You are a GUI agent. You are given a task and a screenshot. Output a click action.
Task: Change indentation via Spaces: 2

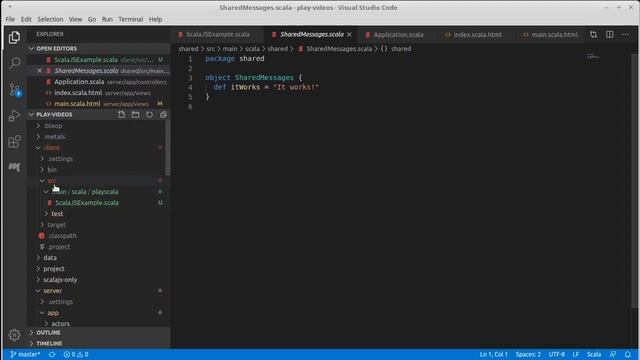point(528,354)
